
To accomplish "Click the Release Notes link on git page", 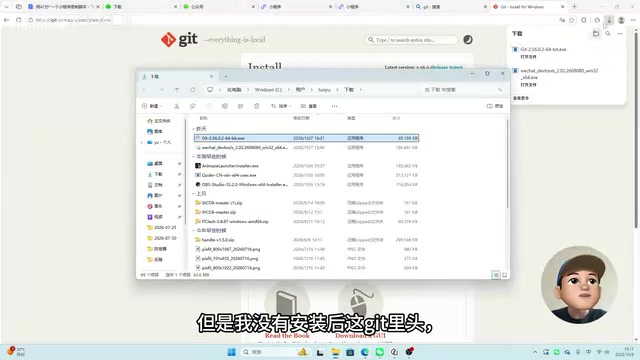I will tap(447, 67).
